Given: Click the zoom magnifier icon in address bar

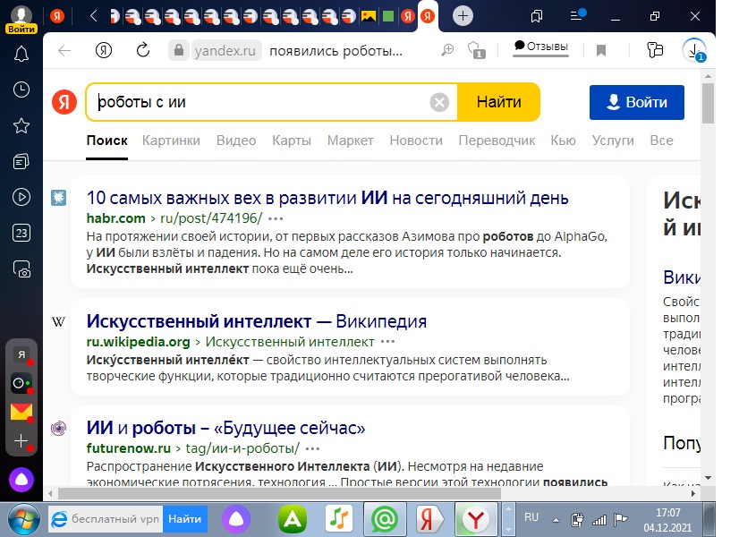Looking at the screenshot, I should coord(447,50).
